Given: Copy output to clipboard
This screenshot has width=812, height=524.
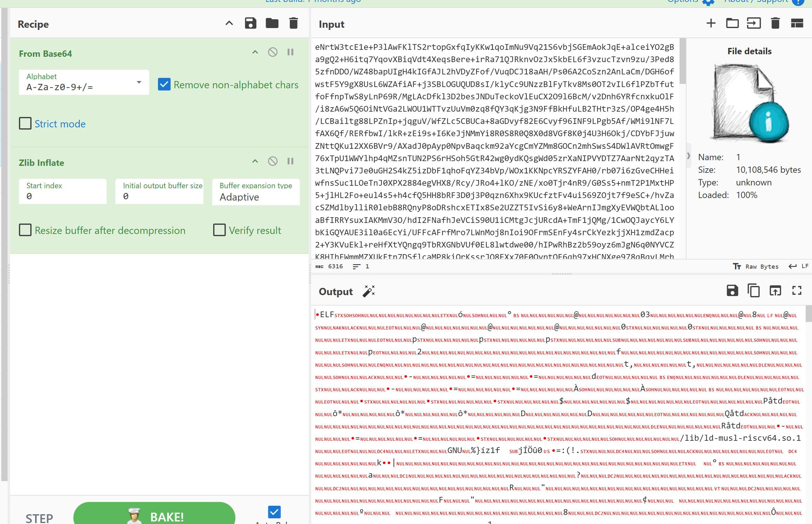Looking at the screenshot, I should 753,291.
